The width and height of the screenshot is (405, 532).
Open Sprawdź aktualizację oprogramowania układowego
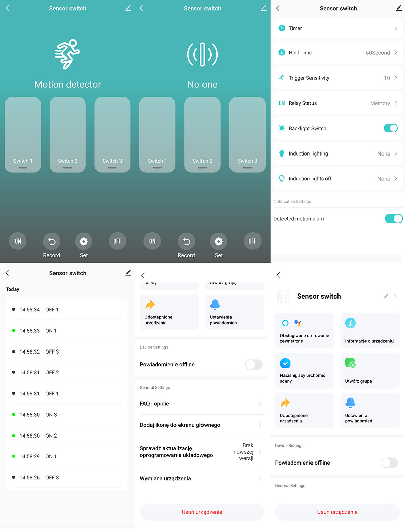pos(201,452)
